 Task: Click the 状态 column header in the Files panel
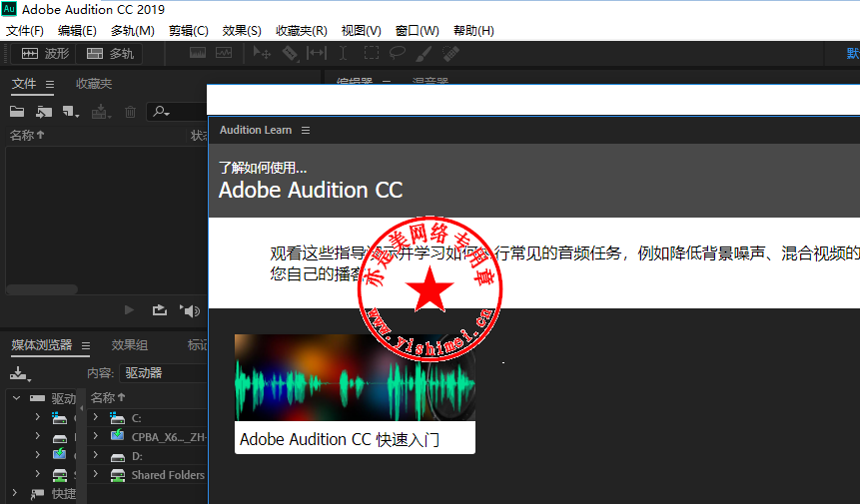pos(199,136)
